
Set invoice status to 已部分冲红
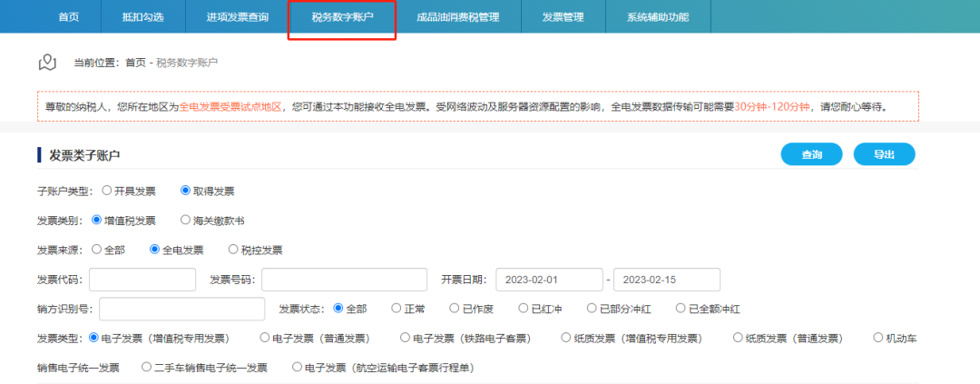[593, 309]
